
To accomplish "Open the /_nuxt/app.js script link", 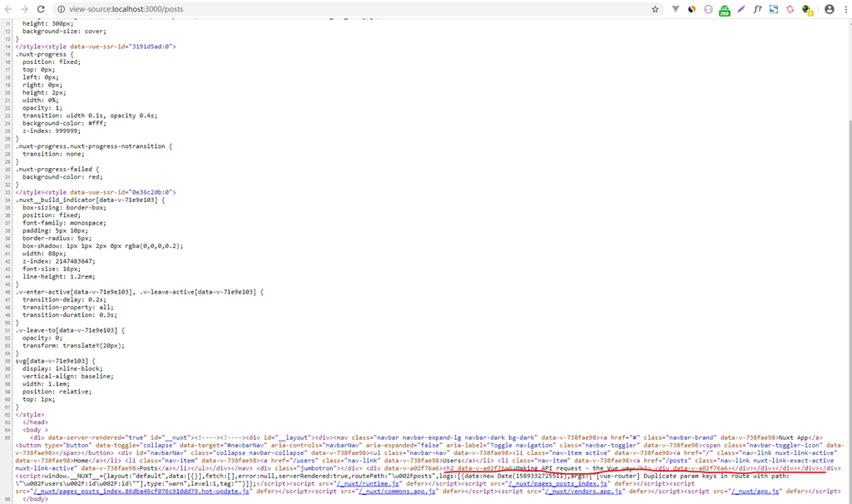I will click(x=755, y=491).
